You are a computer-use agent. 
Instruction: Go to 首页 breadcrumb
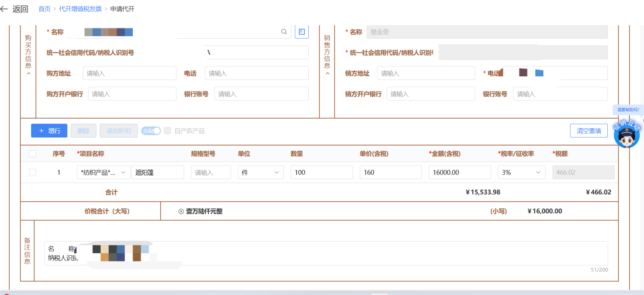point(44,9)
